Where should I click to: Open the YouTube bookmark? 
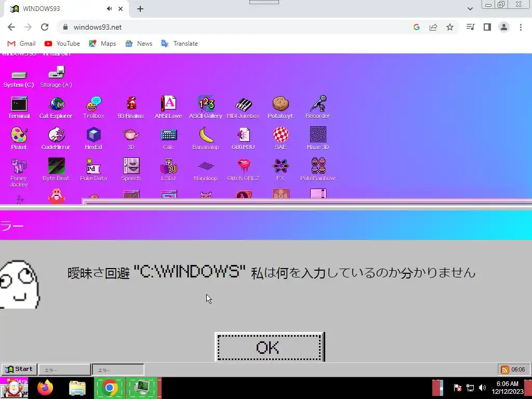62,44
